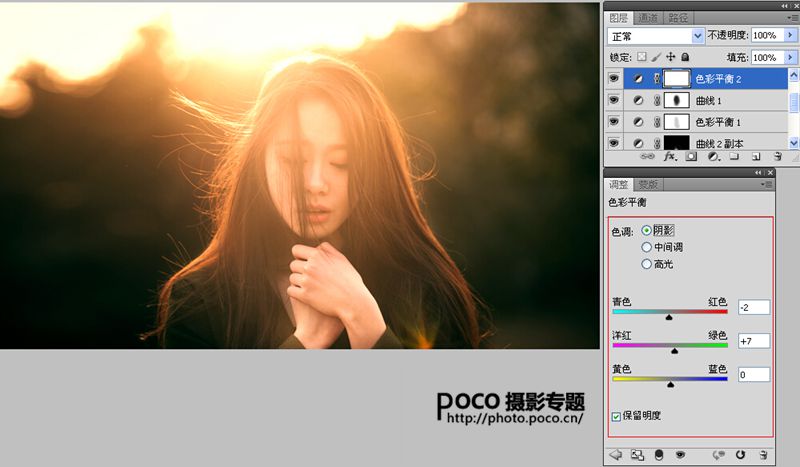Switch to the 蒙版 tab
This screenshot has height=467, width=800.
point(648,184)
